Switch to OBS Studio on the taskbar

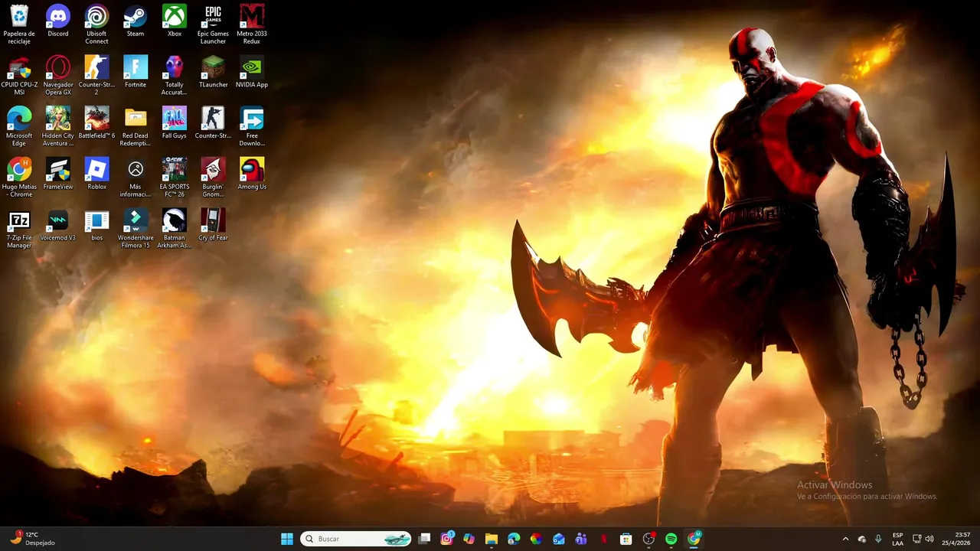tap(648, 539)
